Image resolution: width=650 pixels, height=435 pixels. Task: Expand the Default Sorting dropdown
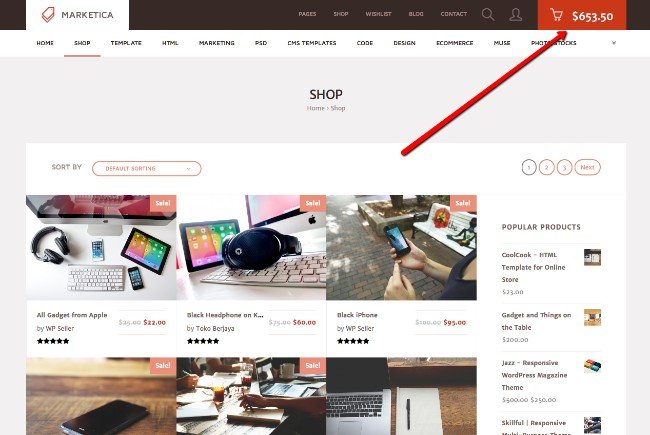coord(147,168)
